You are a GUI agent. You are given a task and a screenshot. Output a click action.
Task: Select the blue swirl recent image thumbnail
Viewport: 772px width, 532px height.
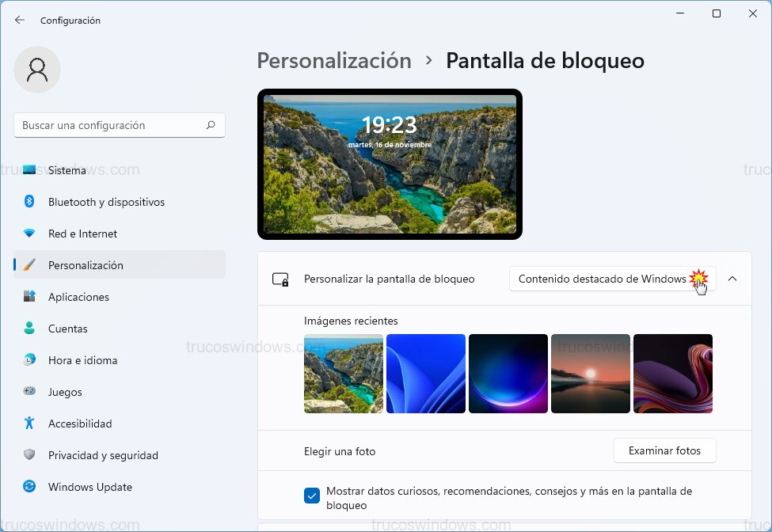[x=426, y=373]
